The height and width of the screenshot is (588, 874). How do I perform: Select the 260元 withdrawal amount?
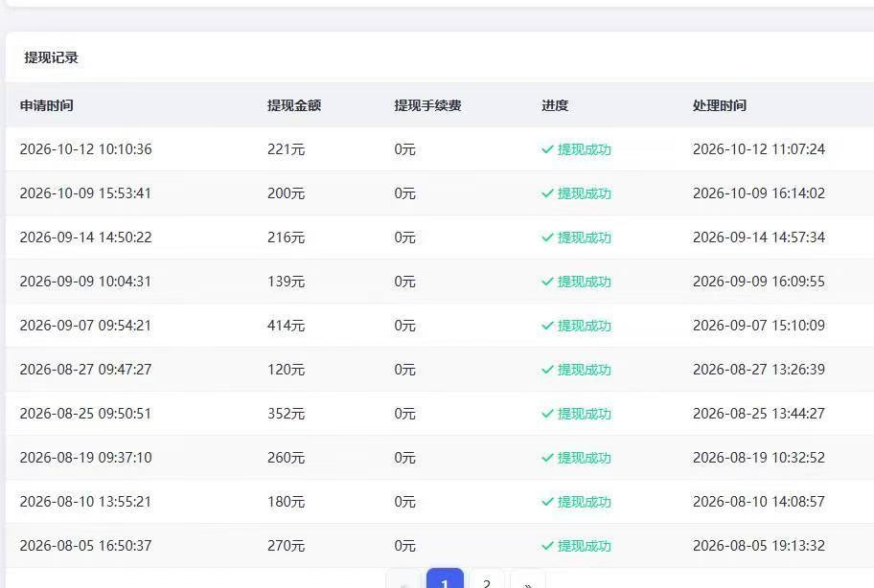(x=286, y=457)
